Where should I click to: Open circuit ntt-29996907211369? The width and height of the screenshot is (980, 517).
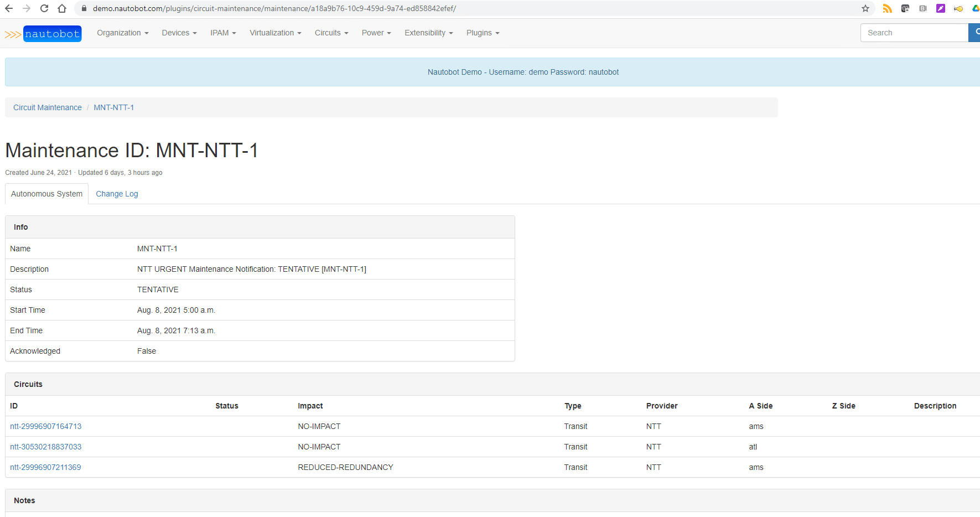pyautogui.click(x=45, y=467)
